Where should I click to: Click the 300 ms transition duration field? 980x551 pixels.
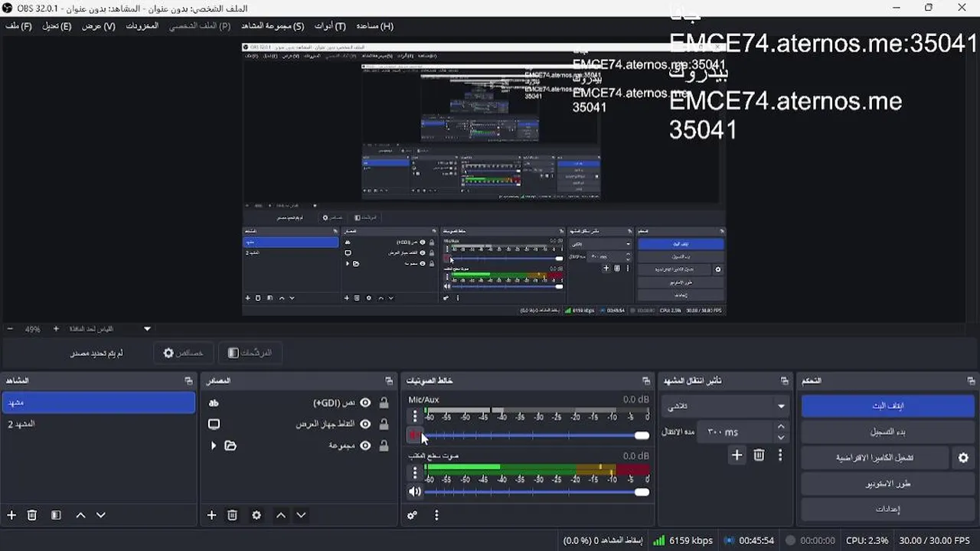[x=735, y=432]
